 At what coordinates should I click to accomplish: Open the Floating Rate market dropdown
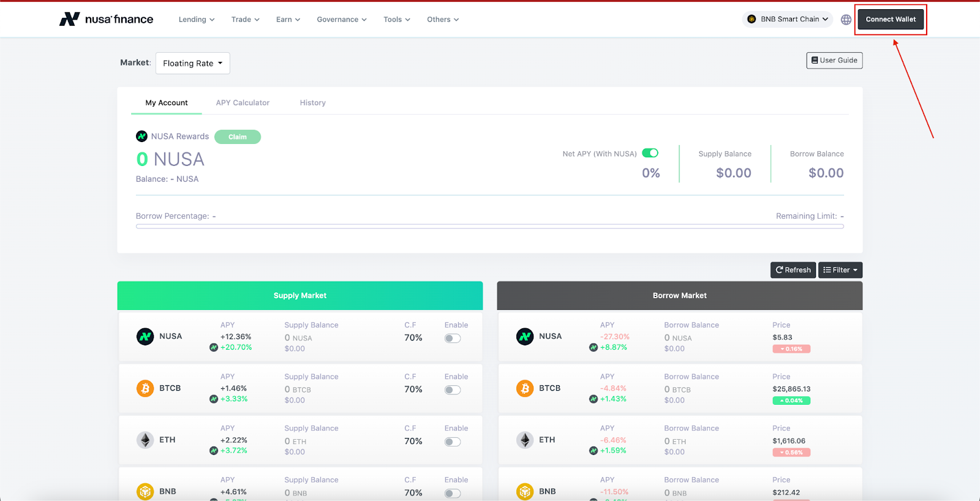[193, 63]
